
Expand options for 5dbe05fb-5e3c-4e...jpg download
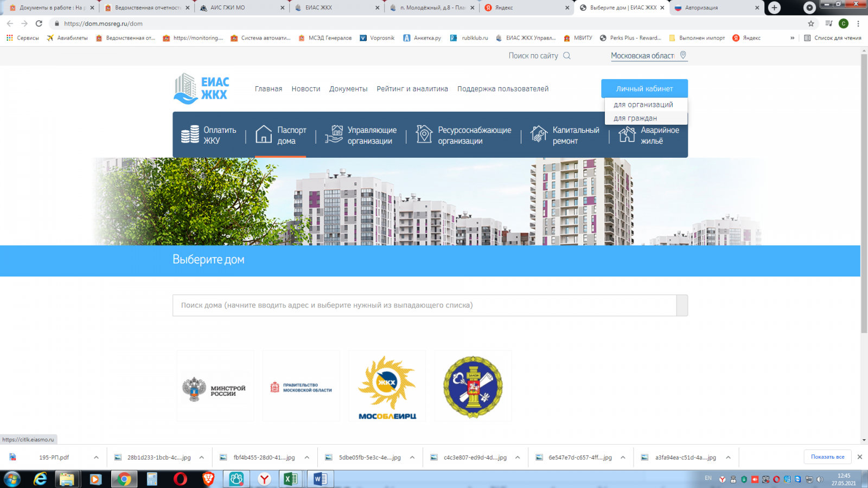pos(412,458)
